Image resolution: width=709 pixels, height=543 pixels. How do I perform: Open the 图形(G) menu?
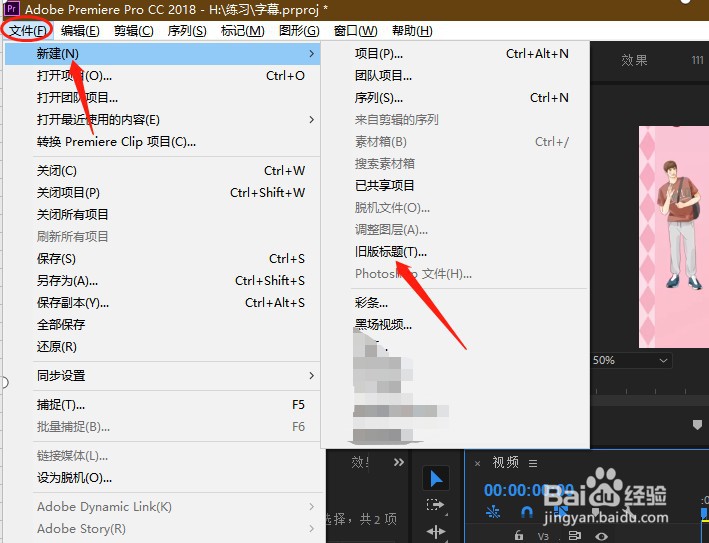tap(299, 31)
